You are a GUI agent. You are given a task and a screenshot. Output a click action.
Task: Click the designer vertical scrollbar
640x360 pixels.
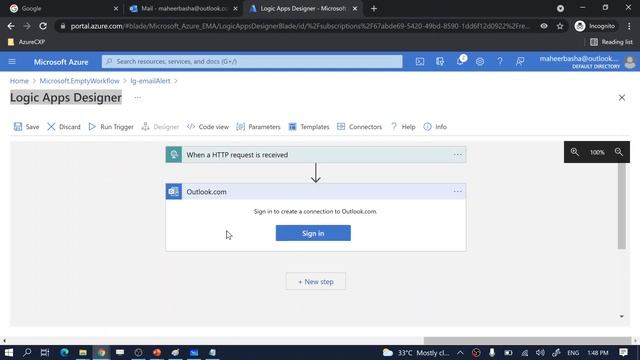(x=622, y=206)
